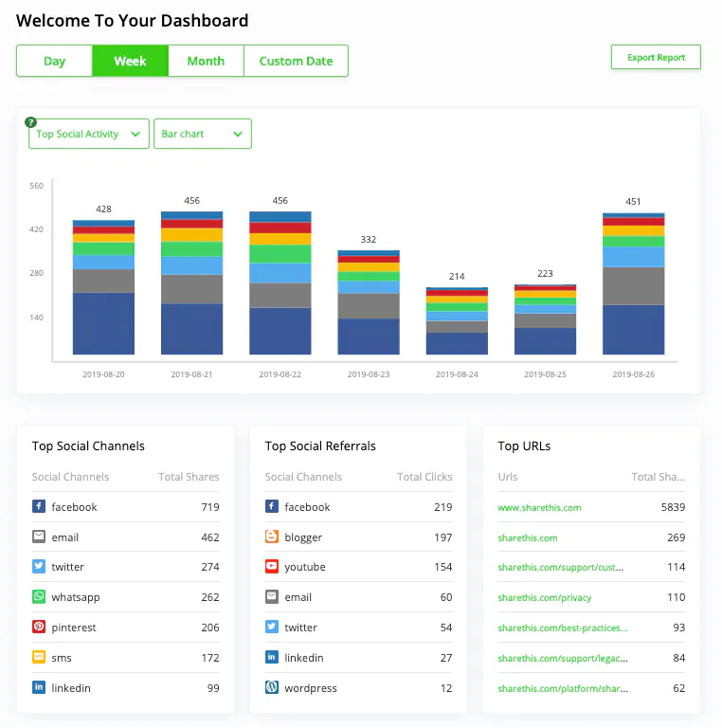Expand the Bar chart type dropdown
The image size is (722, 728).
202,135
